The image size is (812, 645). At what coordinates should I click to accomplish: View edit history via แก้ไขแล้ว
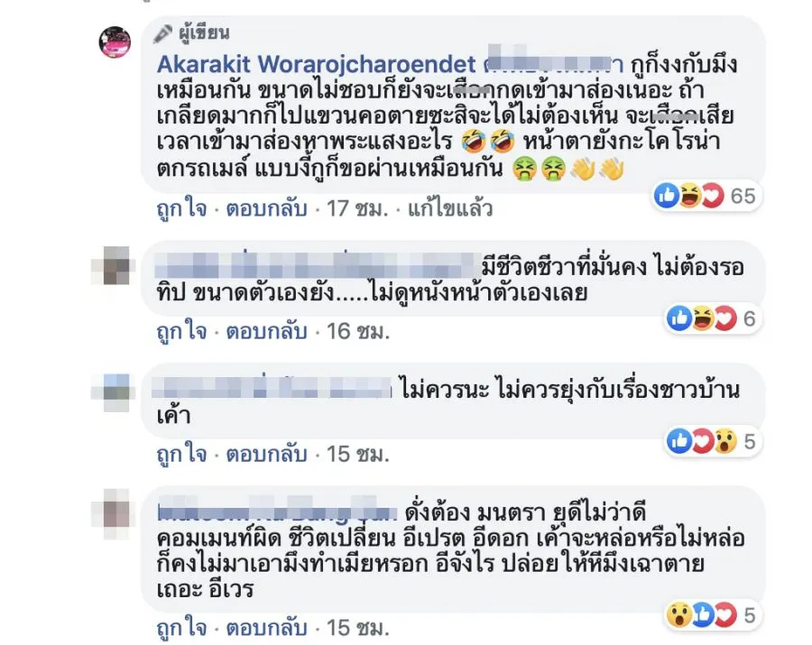(x=450, y=208)
